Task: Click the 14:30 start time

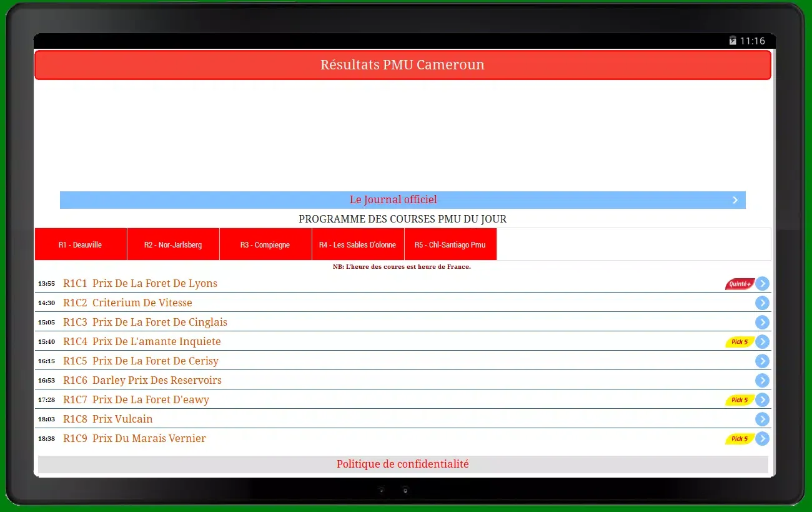Action: (x=46, y=303)
